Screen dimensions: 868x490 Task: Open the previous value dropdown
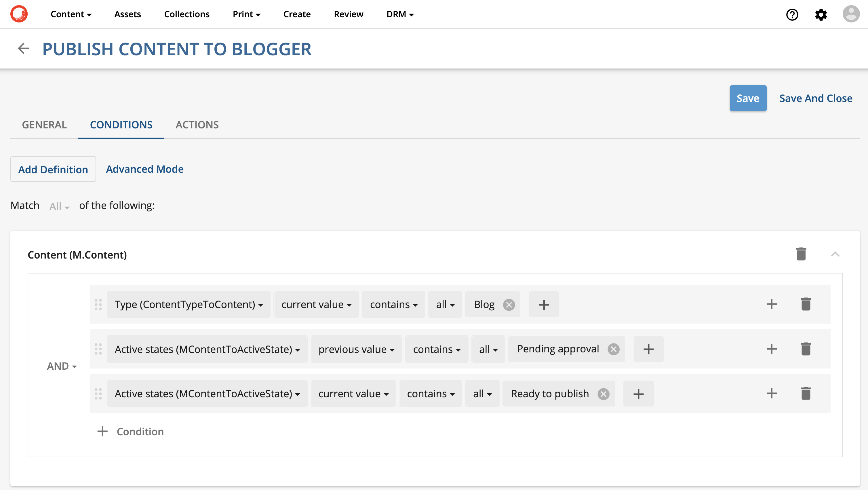point(357,349)
